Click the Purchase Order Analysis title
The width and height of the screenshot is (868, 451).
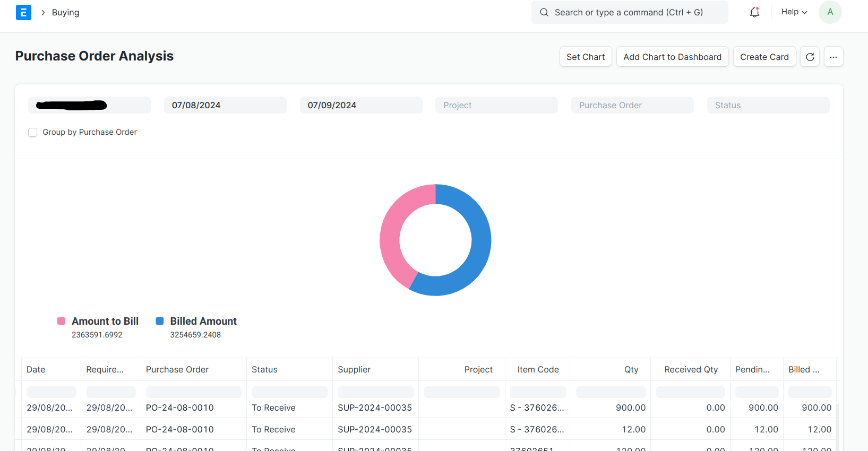pos(94,56)
